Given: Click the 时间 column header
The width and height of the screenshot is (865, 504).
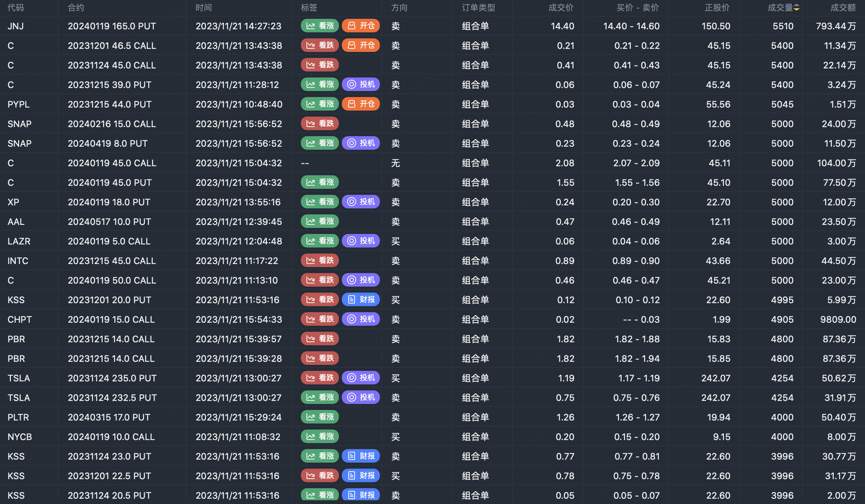Looking at the screenshot, I should coord(204,8).
